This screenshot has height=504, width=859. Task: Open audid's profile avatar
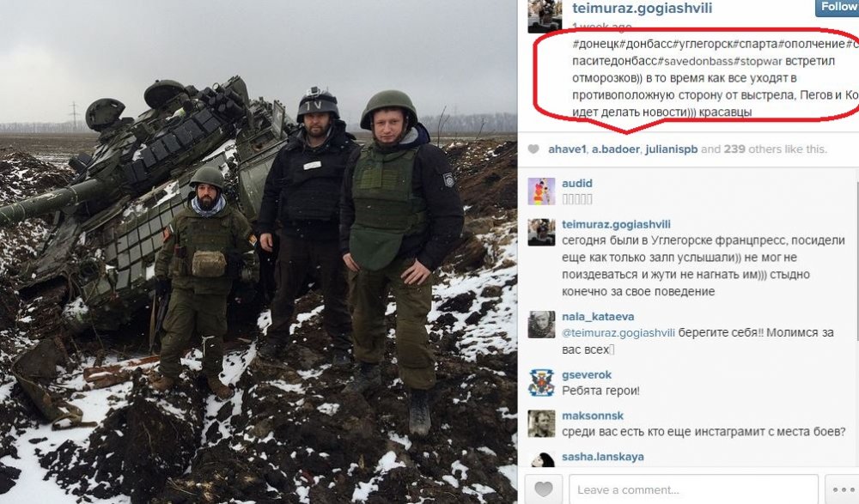(541, 191)
